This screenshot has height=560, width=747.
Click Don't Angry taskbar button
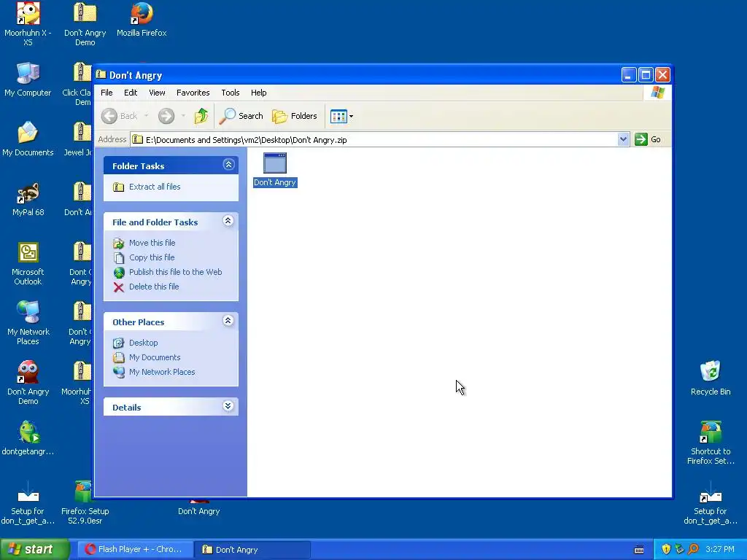pos(252,550)
